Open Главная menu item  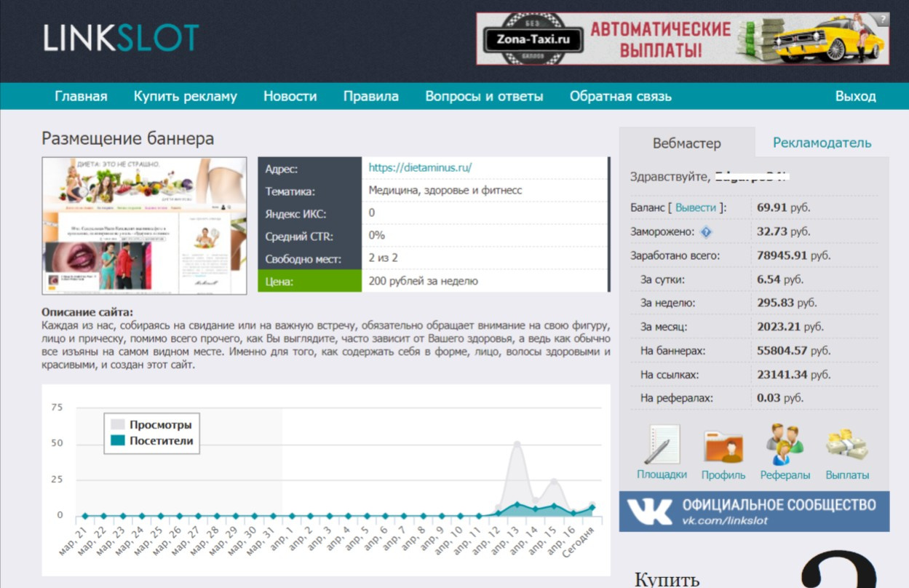point(81,96)
